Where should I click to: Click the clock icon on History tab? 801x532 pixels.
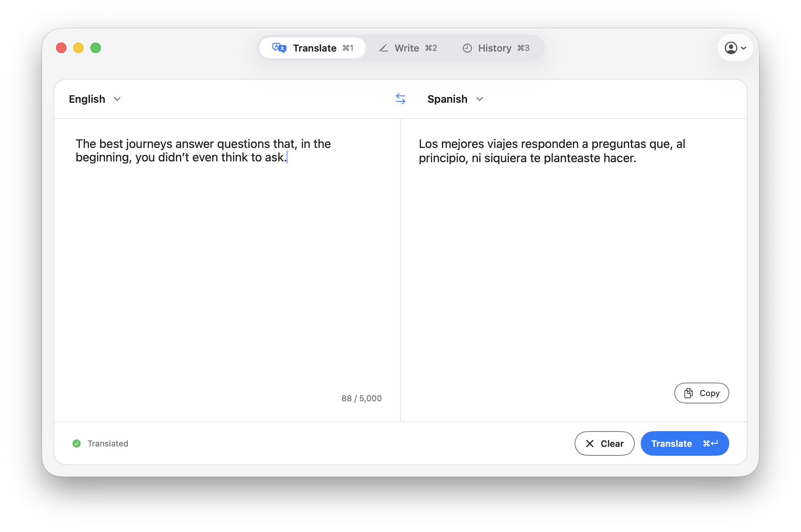467,48
